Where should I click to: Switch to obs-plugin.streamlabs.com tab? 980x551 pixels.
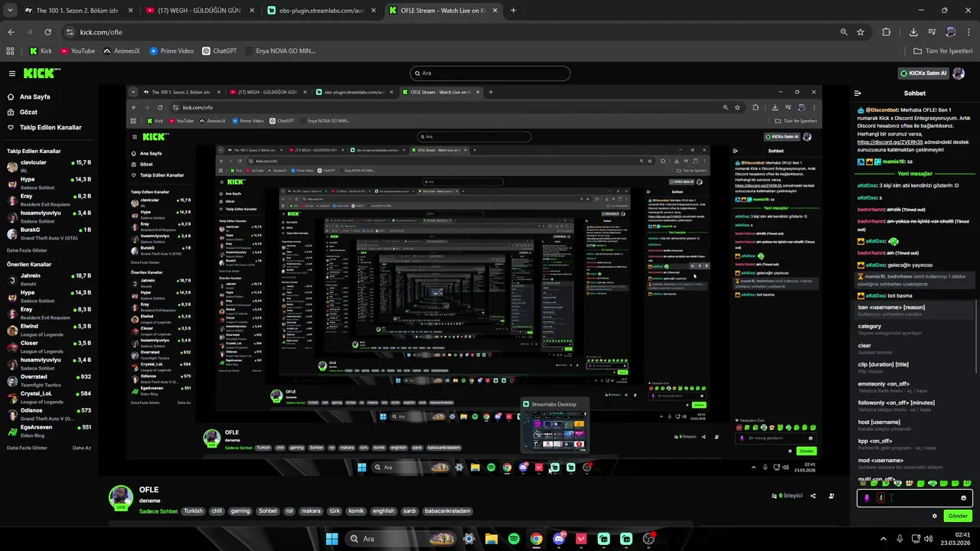(320, 11)
